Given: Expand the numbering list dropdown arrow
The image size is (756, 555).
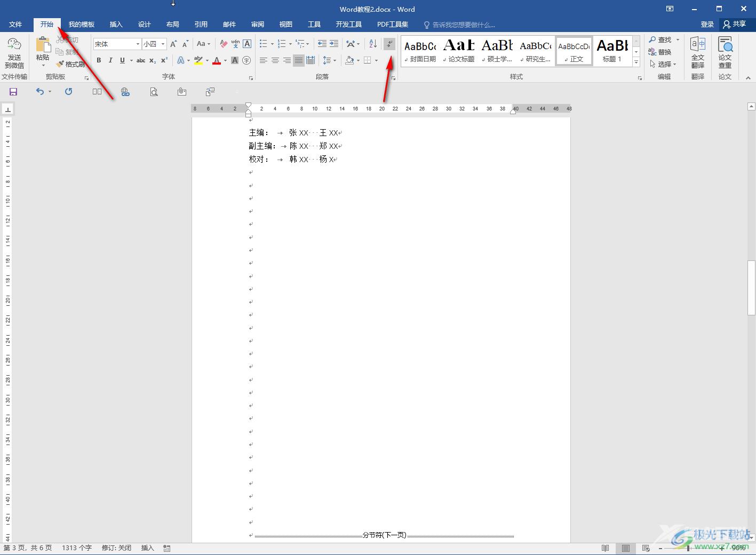Looking at the screenshot, I should 290,44.
